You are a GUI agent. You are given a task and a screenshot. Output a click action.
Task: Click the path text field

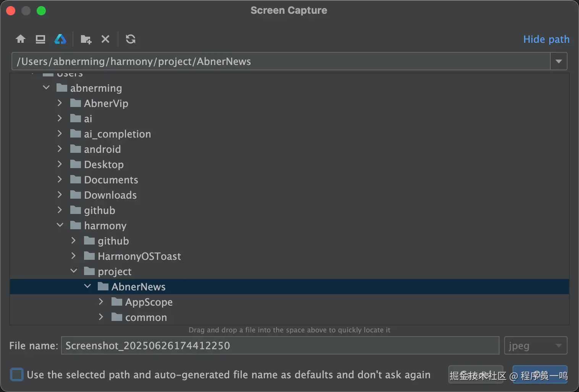tap(281, 61)
